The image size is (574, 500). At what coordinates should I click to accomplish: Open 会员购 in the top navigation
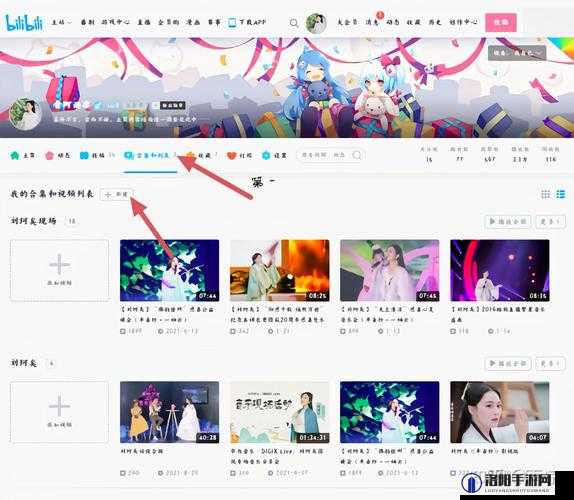point(168,22)
